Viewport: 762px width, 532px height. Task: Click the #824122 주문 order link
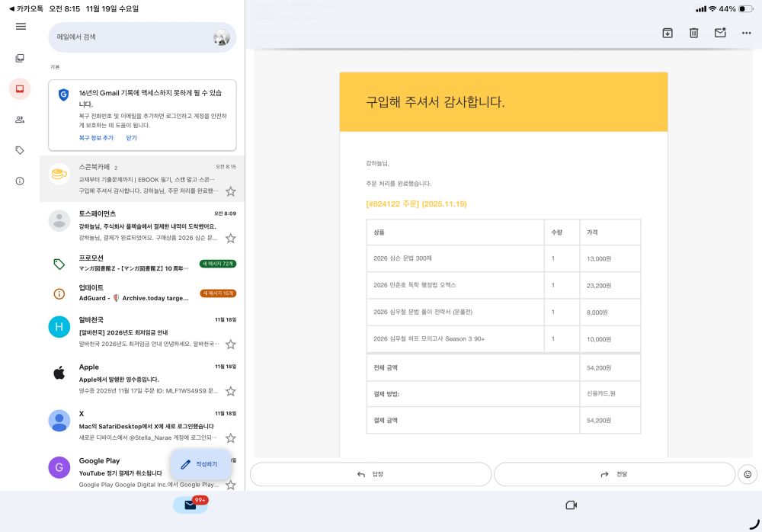click(417, 204)
